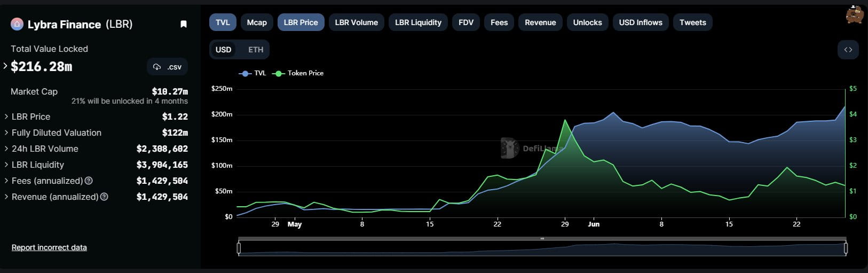
Task: Expand the Total Value Locked breakdown
Action: coord(5,66)
